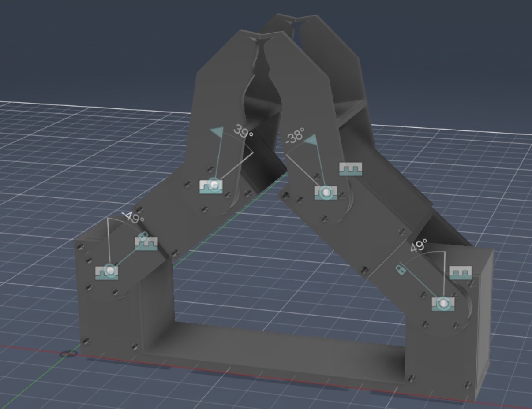Click the 39° angle value
The image size is (532, 409).
point(244,131)
